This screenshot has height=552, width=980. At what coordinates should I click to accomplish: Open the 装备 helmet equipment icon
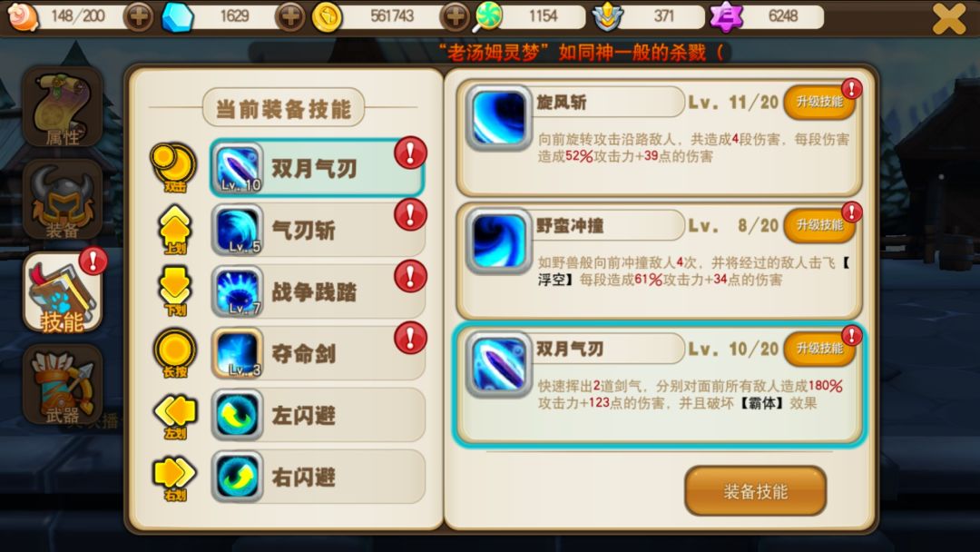(x=62, y=200)
